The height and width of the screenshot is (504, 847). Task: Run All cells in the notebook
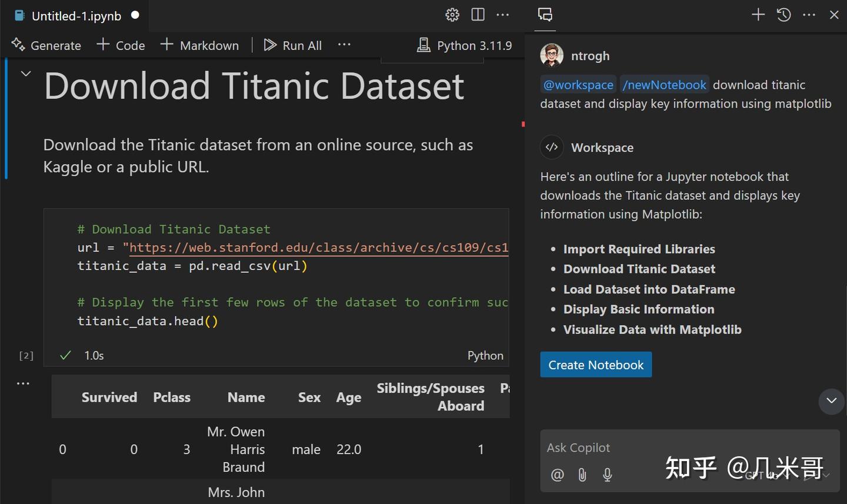[x=292, y=45]
